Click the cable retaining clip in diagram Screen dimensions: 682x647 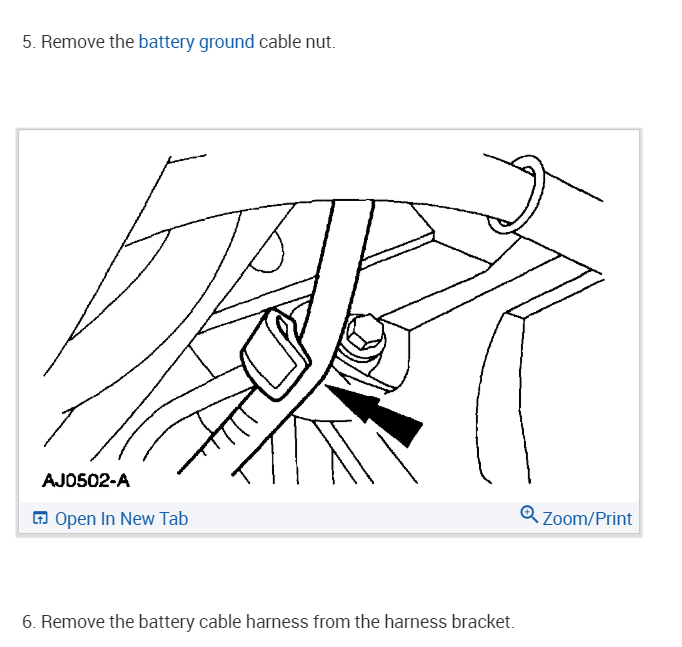pyautogui.click(x=275, y=354)
